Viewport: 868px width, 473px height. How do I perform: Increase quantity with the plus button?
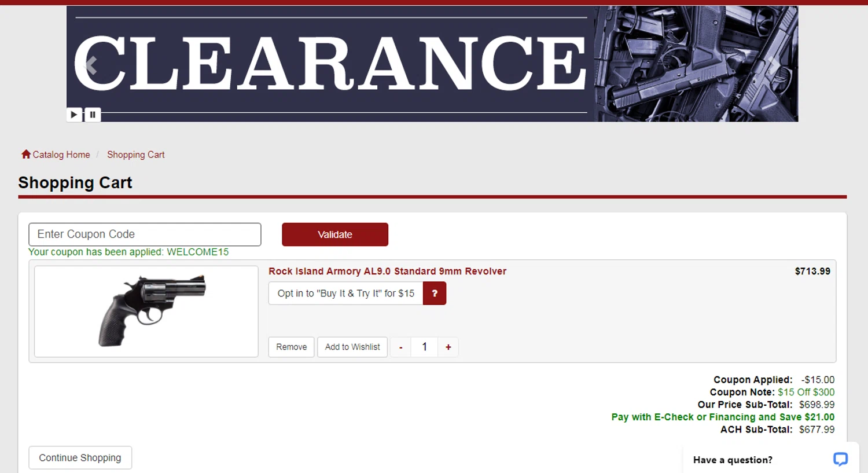tap(448, 347)
